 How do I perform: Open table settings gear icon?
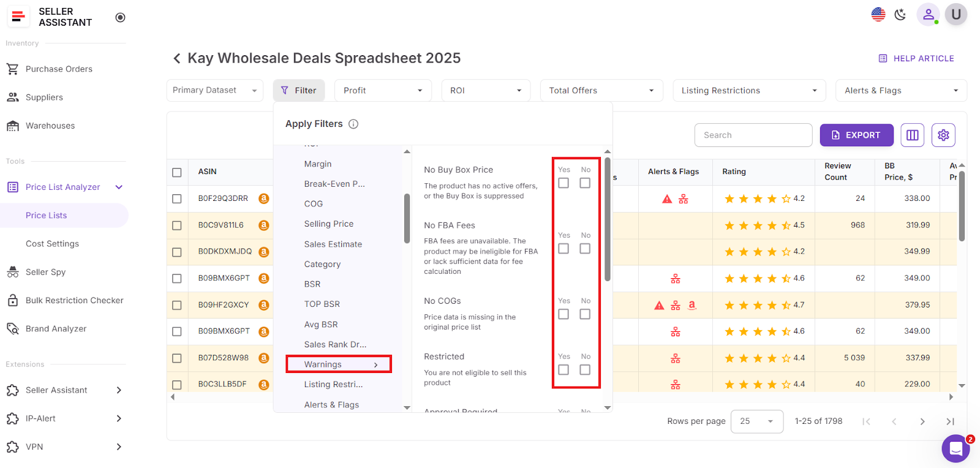(x=943, y=135)
